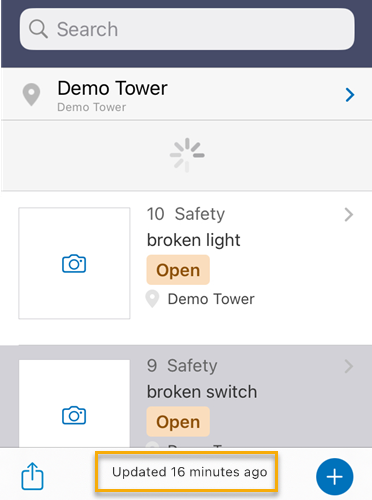The image size is (372, 500).
Task: Add photo to broken light issue
Action: tap(74, 264)
